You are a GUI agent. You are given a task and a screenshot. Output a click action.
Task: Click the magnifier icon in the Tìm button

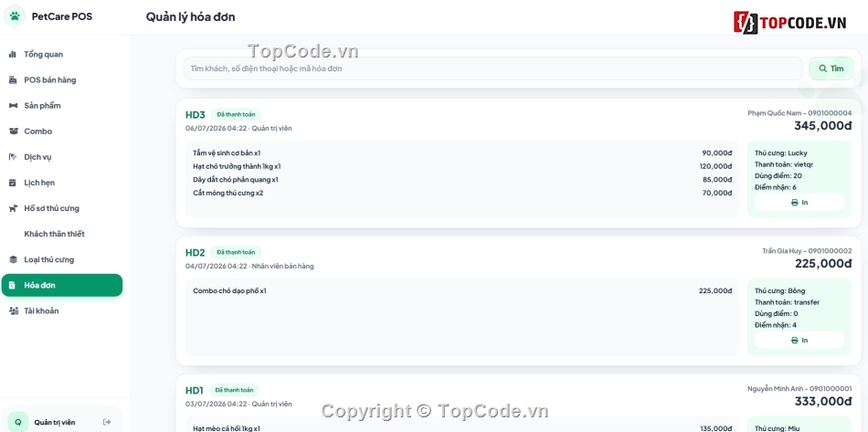coord(822,68)
